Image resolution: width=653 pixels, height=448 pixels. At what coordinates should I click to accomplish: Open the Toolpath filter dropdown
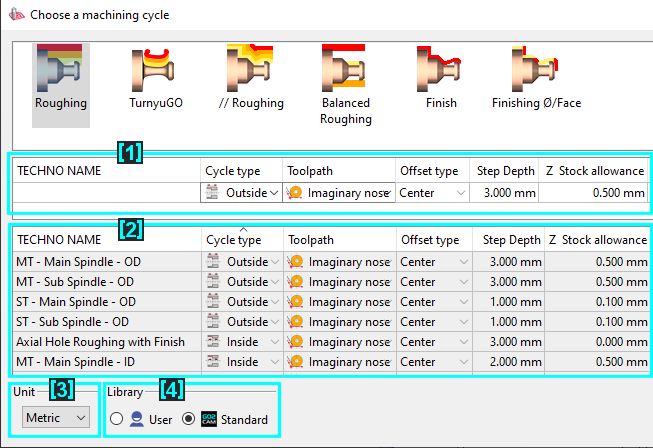386,193
